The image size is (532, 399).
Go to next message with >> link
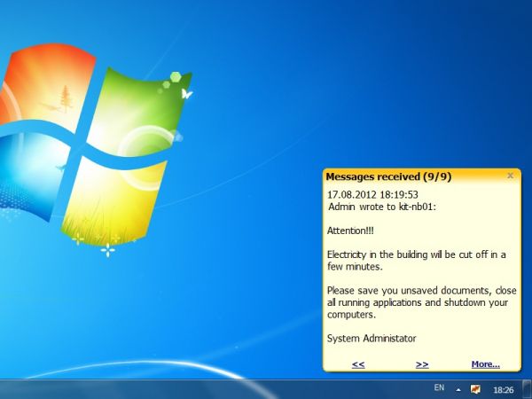coord(422,364)
